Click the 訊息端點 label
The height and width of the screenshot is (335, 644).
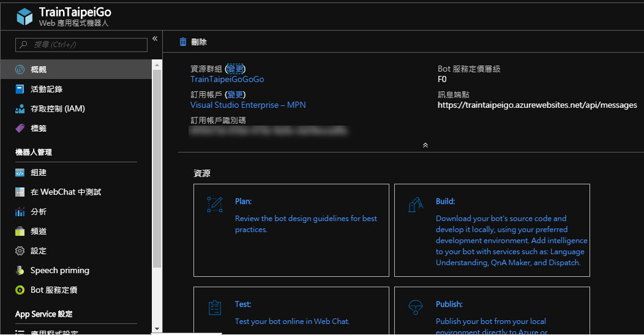tap(454, 94)
